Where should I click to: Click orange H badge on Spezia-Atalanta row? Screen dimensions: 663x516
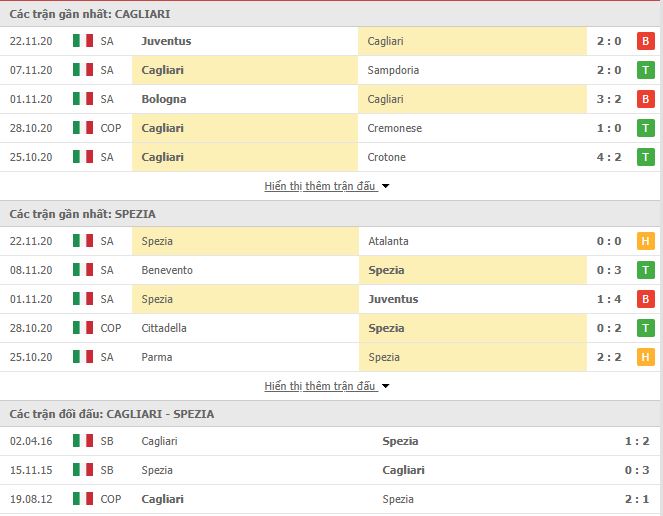pos(645,241)
